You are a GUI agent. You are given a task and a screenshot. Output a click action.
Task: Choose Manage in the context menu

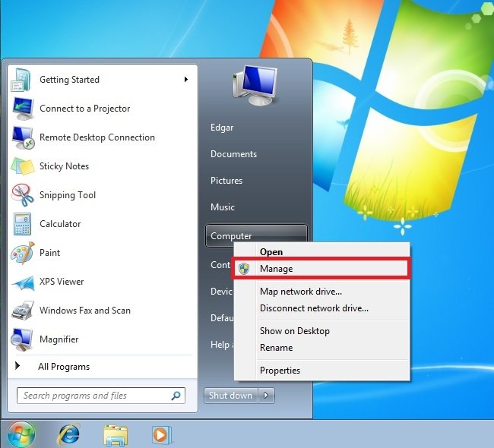[x=321, y=269]
